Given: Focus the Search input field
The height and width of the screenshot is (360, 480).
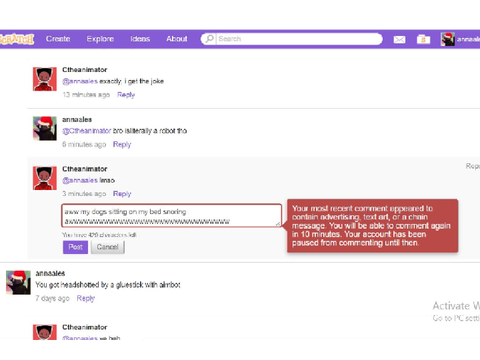Looking at the screenshot, I should (299, 39).
